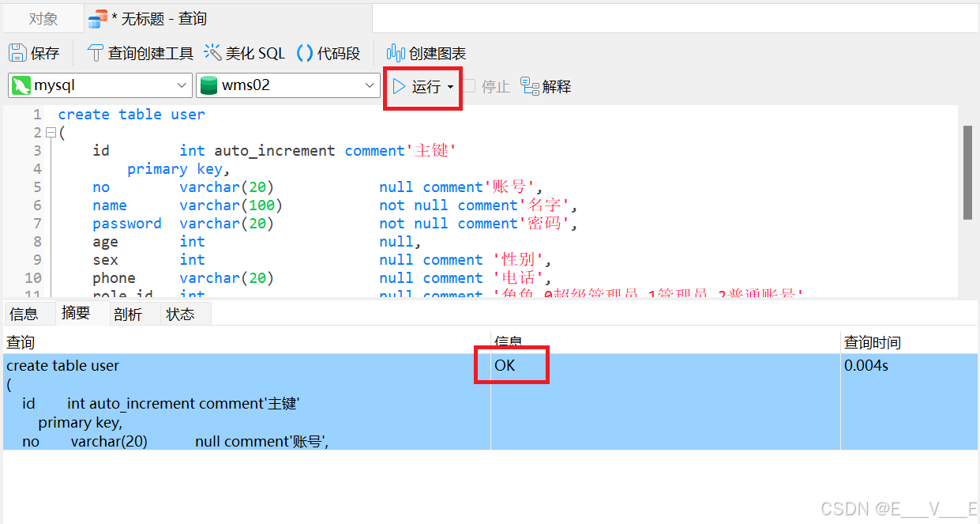Select the 'create table user' summary row
980x524 pixels.
click(490, 402)
